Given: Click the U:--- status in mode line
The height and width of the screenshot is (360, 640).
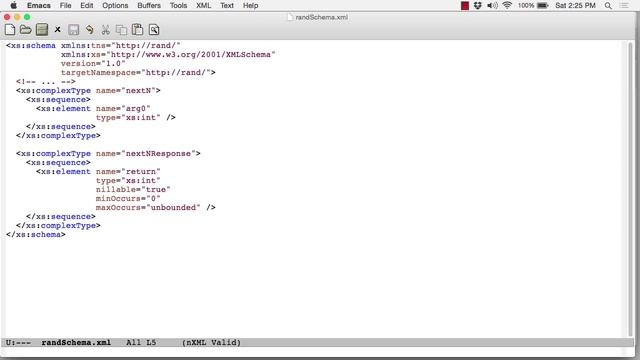Looking at the screenshot, I should (x=18, y=342).
